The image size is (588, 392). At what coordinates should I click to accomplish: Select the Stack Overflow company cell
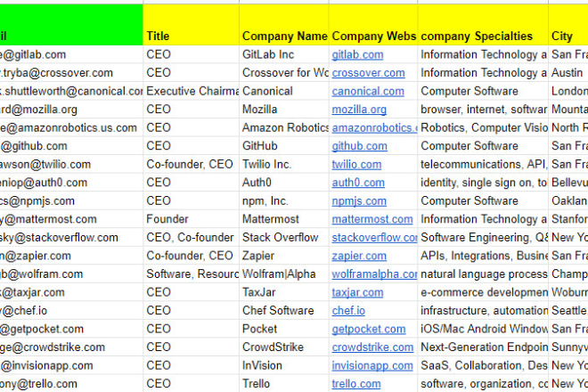(284, 238)
